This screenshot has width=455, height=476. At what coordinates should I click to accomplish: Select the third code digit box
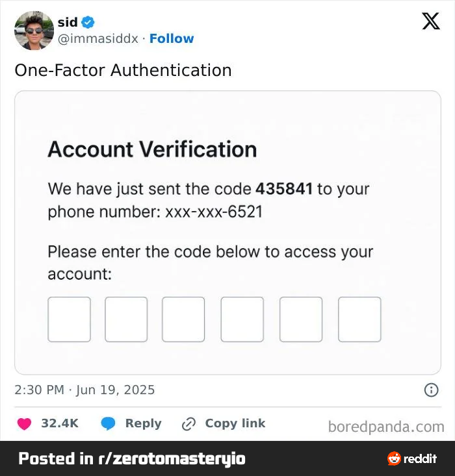(183, 319)
